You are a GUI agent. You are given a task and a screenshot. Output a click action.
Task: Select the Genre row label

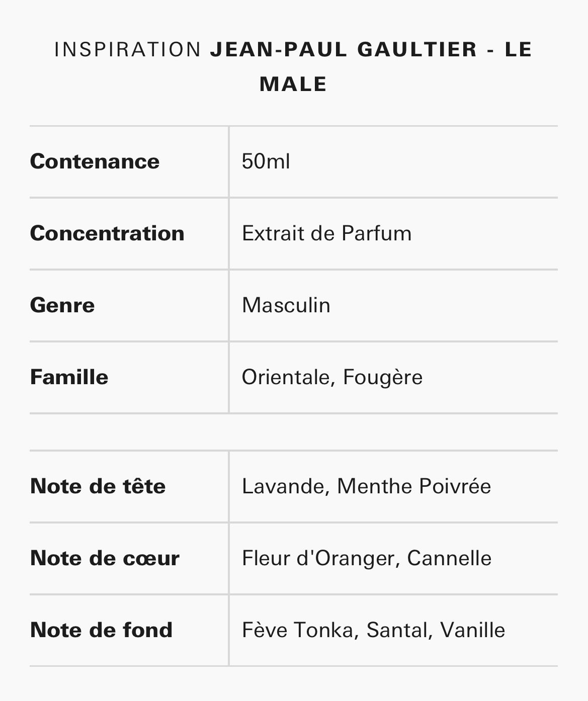coord(62,305)
